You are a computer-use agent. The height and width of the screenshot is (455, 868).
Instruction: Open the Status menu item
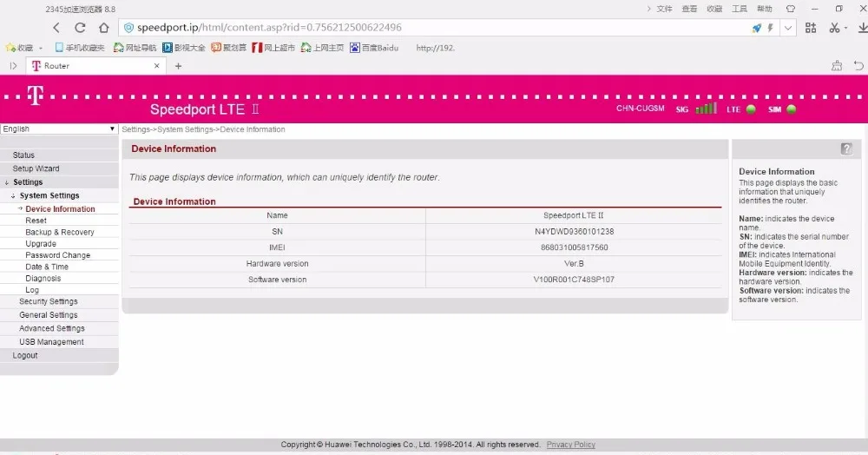point(23,155)
